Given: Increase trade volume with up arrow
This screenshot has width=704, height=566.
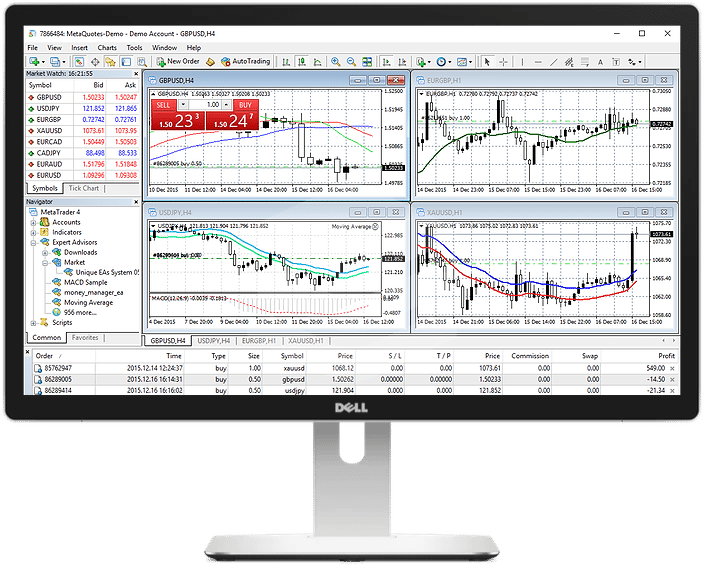Looking at the screenshot, I should click(227, 105).
